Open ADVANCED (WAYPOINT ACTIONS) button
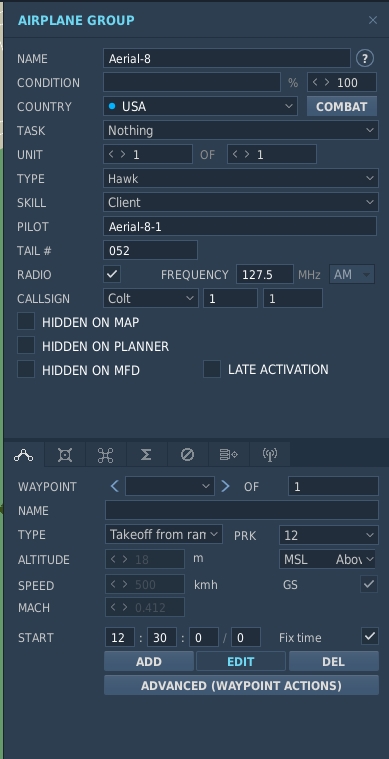The image size is (389, 759). 241,685
